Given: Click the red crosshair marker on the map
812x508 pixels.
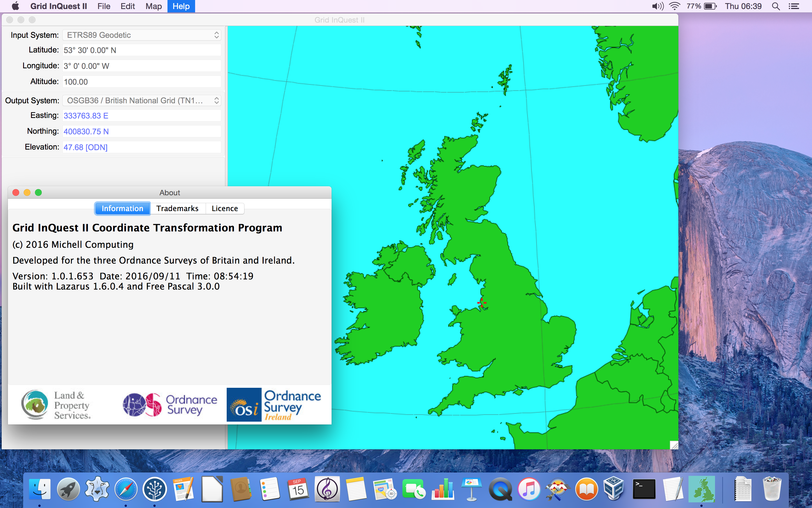Looking at the screenshot, I should point(482,303).
